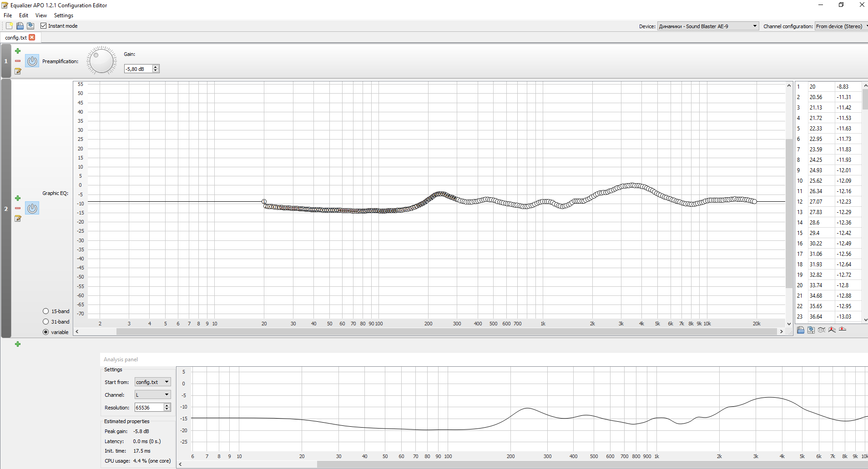Select the 31-band radio button
Screen dimensions: 868x469
[x=46, y=322]
